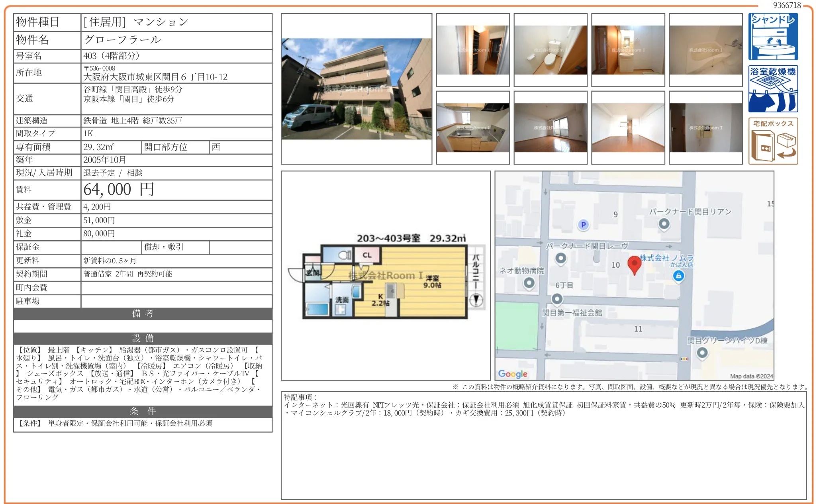Click the 設備 section header
This screenshot has width=819, height=504.
[x=143, y=338]
